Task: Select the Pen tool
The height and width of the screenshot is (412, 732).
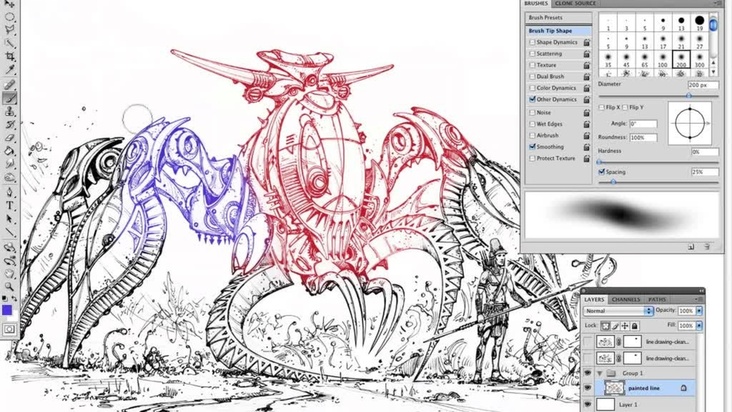Action: tap(9, 192)
